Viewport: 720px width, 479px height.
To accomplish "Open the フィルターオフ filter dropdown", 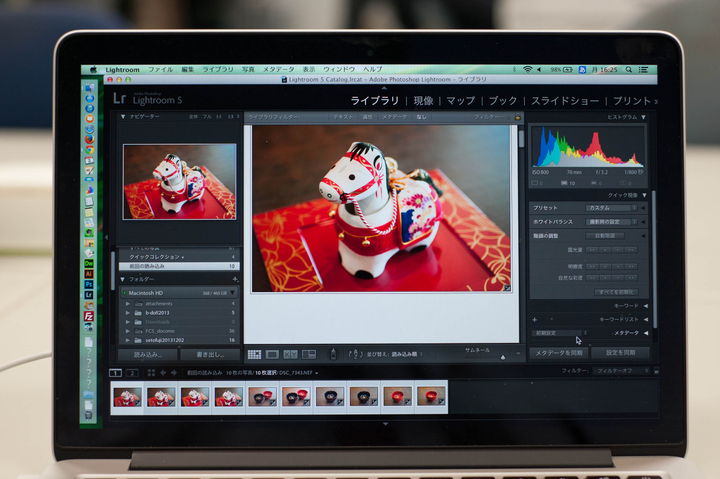I will click(x=621, y=371).
